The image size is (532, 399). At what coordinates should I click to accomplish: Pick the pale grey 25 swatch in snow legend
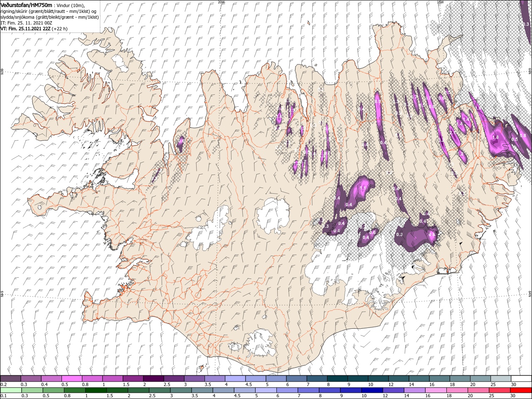[501, 379]
